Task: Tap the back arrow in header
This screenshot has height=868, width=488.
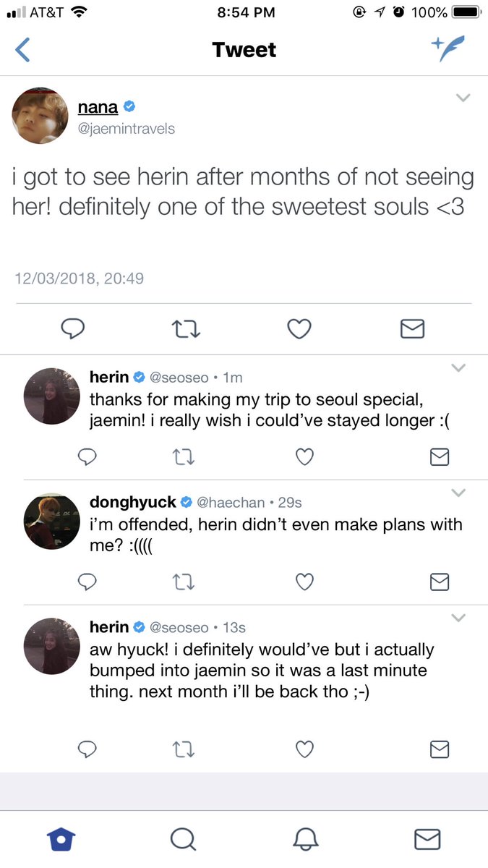Action: pyautogui.click(x=23, y=50)
